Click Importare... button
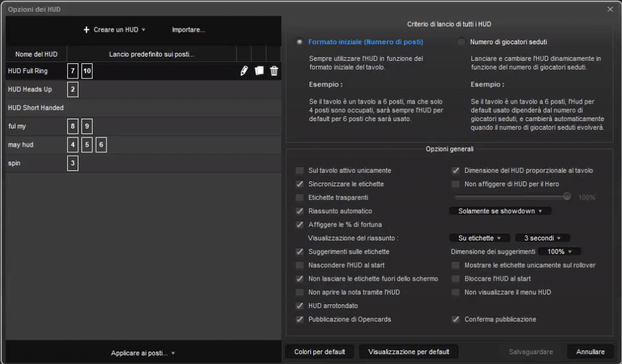 [x=188, y=30]
